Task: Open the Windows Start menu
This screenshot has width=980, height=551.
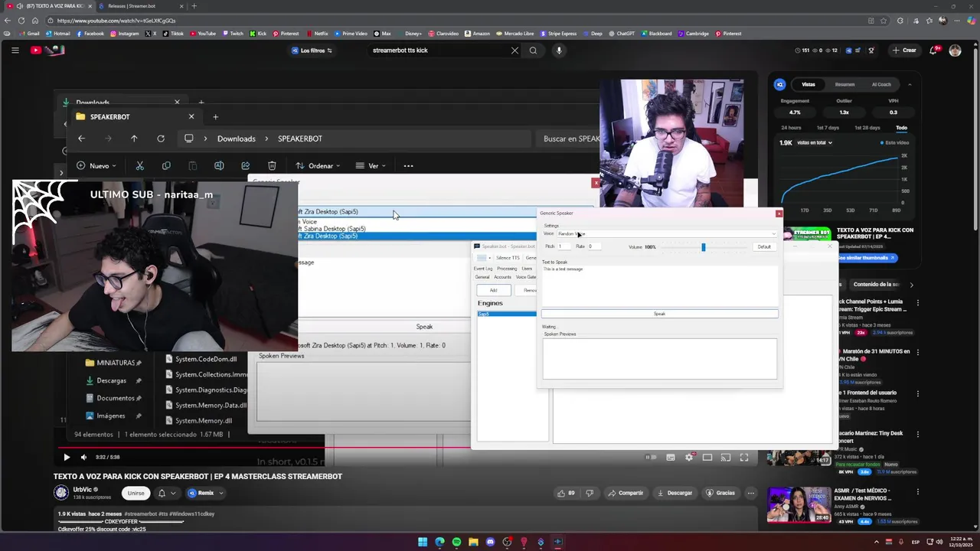Action: click(423, 542)
